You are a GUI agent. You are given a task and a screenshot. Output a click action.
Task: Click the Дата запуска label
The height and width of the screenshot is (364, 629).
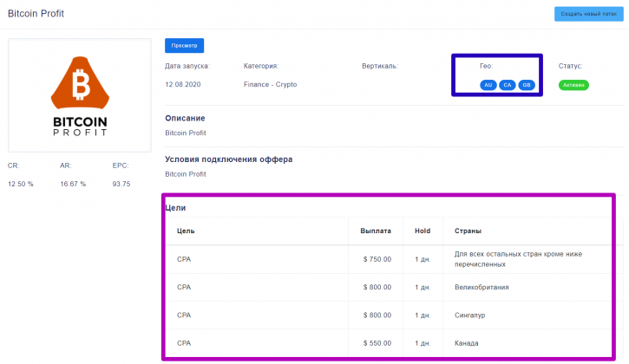[x=187, y=66]
